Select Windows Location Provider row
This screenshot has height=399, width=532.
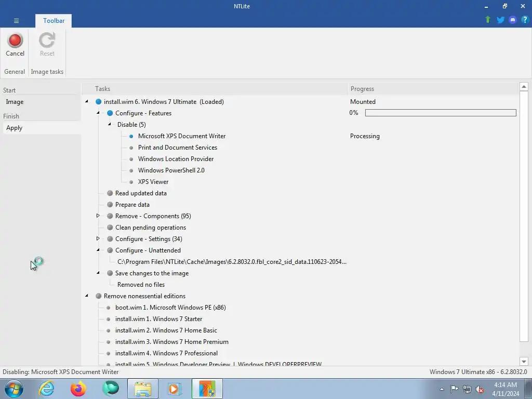[176, 159]
